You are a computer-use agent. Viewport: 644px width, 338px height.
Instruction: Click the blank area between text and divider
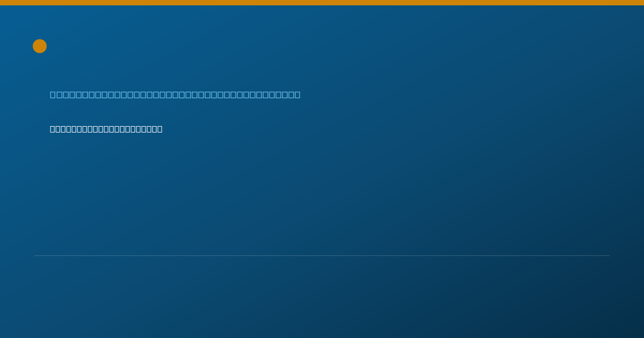[x=322, y=193]
